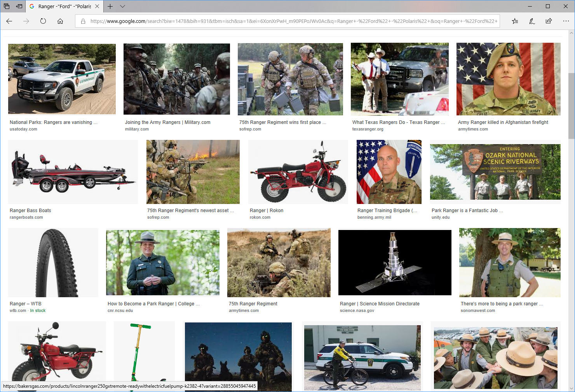The image size is (575, 392).
Task: Go to the Home page icon
Action: pos(60,21)
